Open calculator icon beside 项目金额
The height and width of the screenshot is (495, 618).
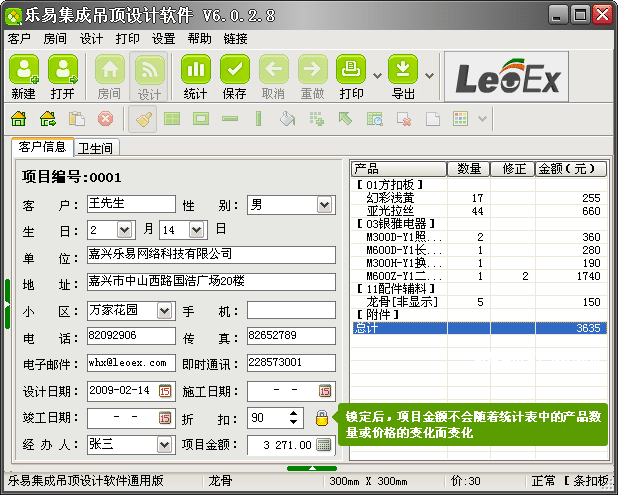point(323,445)
